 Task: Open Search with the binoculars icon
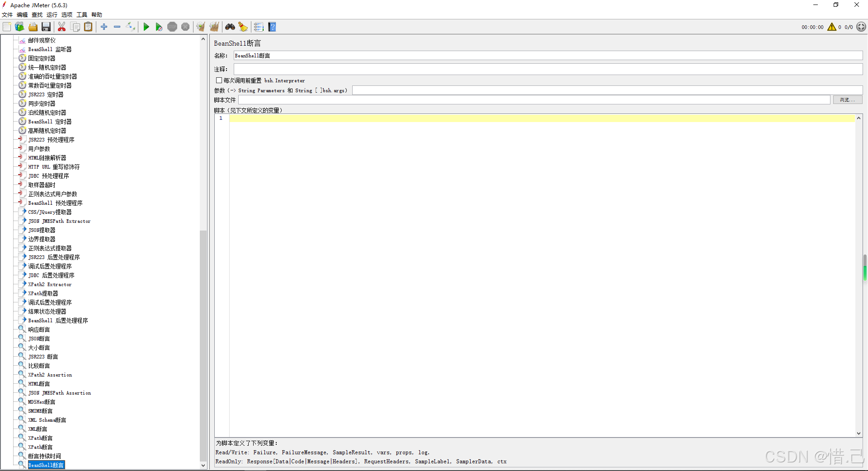pyautogui.click(x=230, y=27)
